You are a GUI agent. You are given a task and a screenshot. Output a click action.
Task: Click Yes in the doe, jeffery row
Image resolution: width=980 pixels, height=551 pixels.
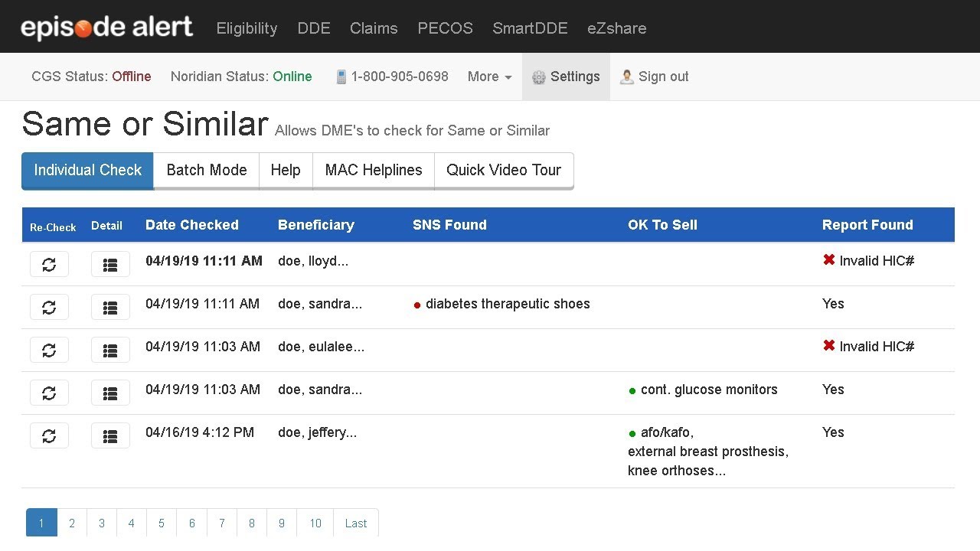pyautogui.click(x=833, y=432)
